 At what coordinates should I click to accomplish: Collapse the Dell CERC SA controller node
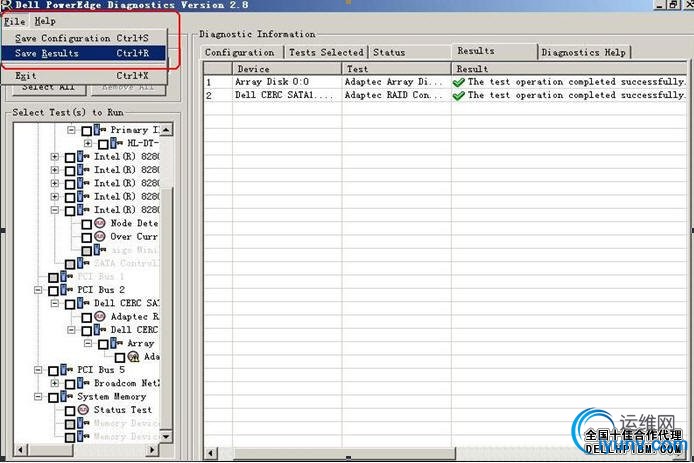point(54,304)
